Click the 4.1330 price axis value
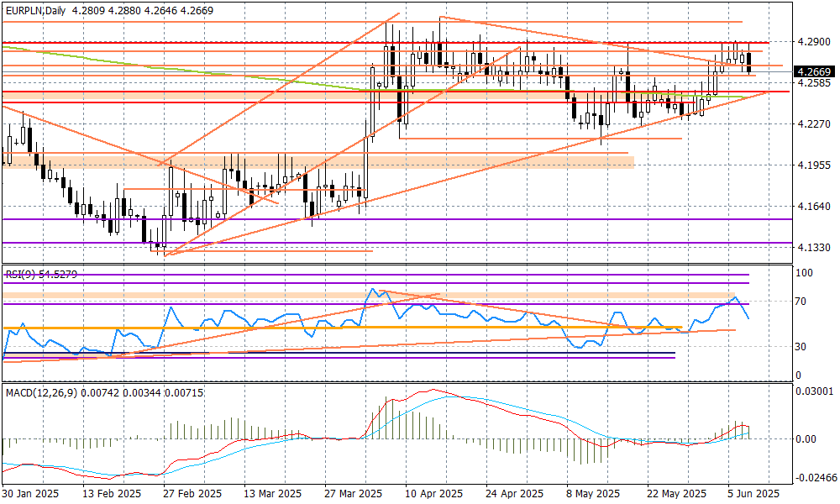This screenshot has height=504, width=840. pos(814,248)
